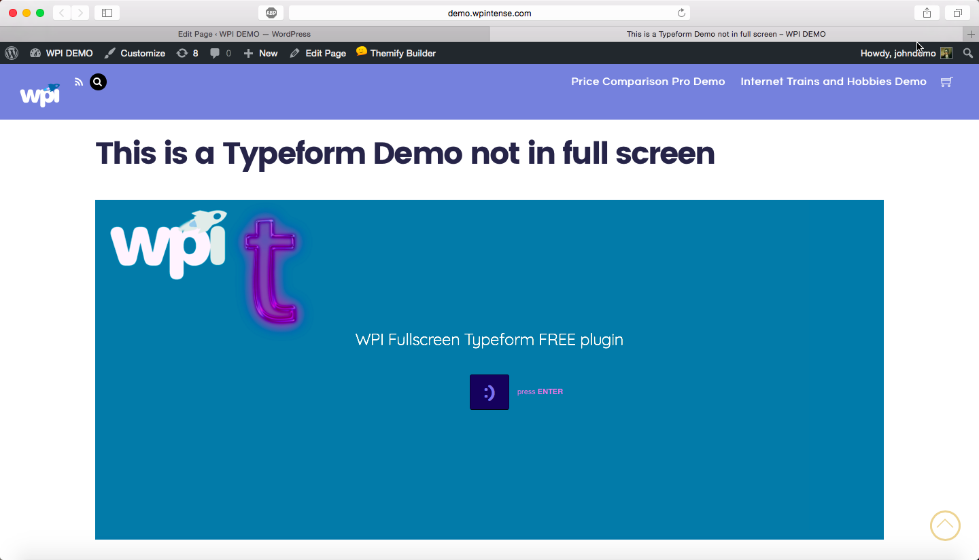
Task: Click the admin bar search magnifier
Action: coord(968,53)
